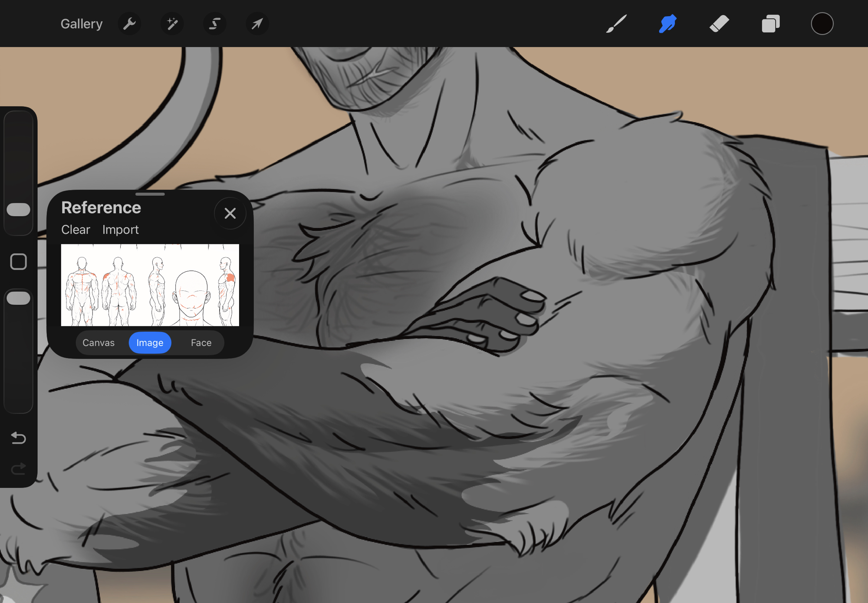Return to the Gallery
This screenshot has width=868, height=603.
(81, 23)
